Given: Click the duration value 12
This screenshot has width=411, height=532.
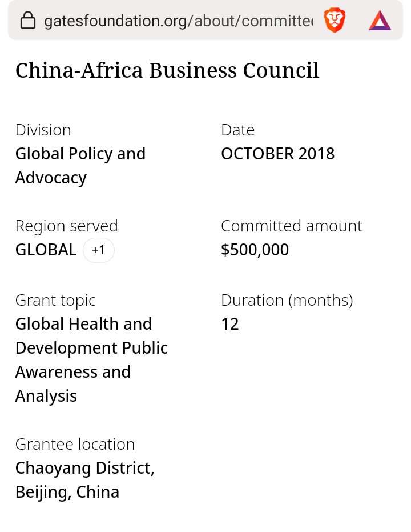Looking at the screenshot, I should click(229, 324).
